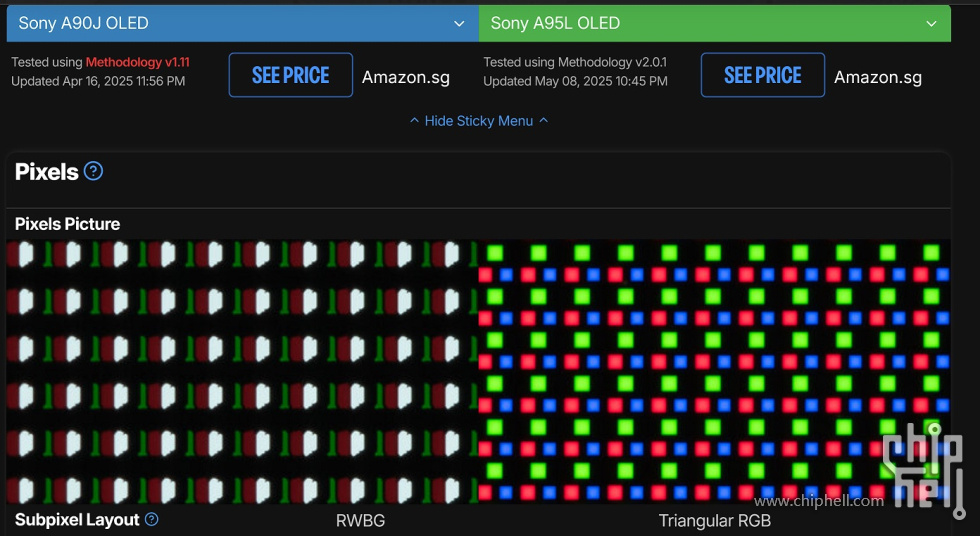Click Amazon.sg text beside A90J price button

[406, 77]
